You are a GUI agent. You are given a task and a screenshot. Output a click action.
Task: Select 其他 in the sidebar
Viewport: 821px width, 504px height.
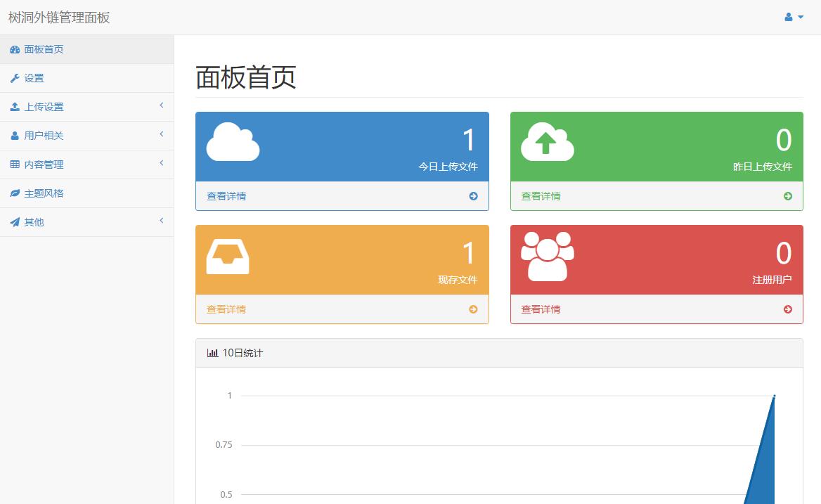click(x=87, y=222)
